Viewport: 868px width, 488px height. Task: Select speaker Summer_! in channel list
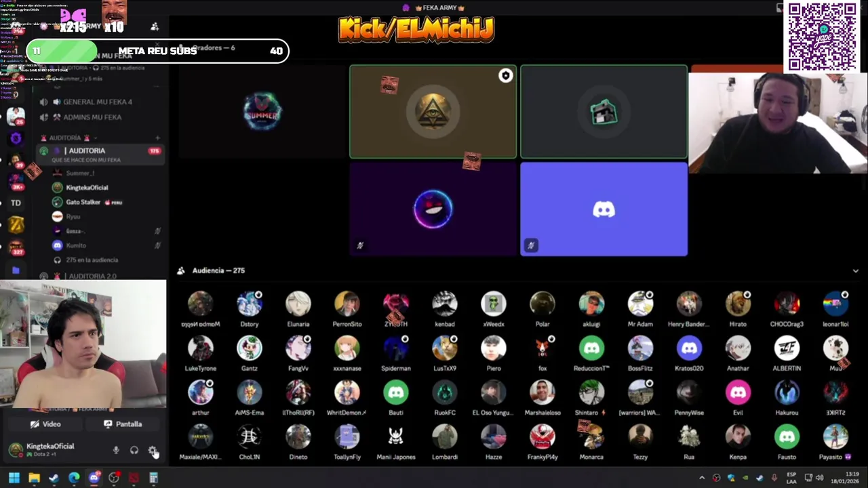click(x=80, y=174)
